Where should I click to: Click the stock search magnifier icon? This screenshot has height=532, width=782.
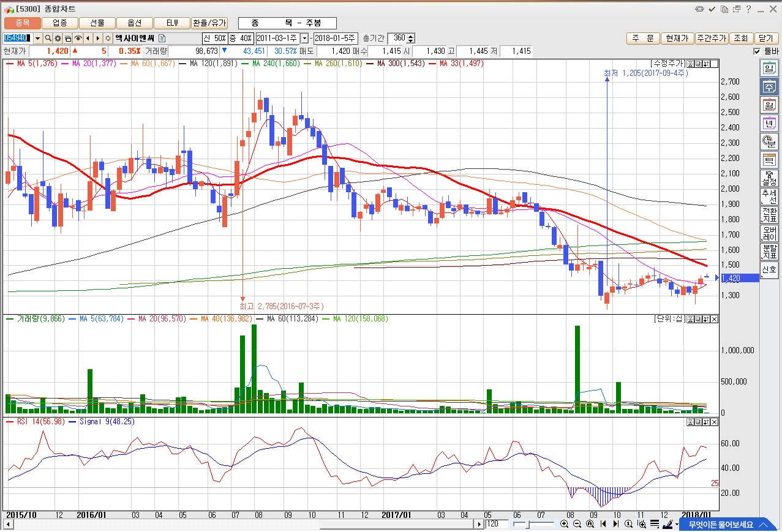tap(48, 38)
